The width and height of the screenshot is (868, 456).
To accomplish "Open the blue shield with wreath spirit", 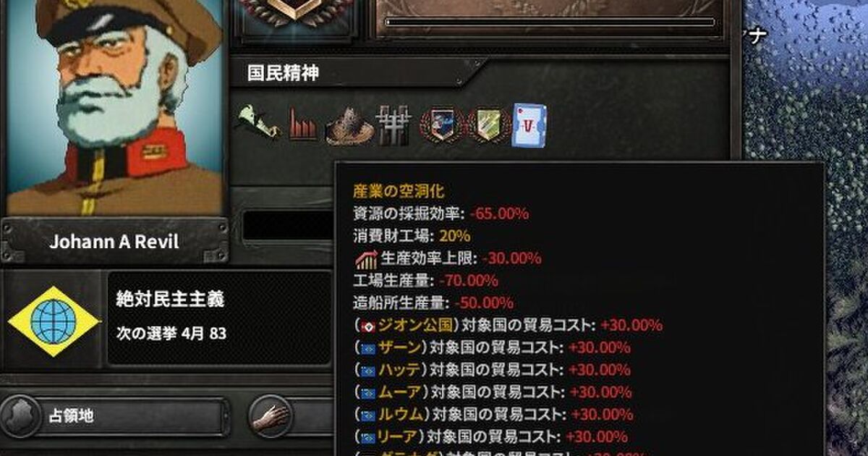I will coord(441,125).
